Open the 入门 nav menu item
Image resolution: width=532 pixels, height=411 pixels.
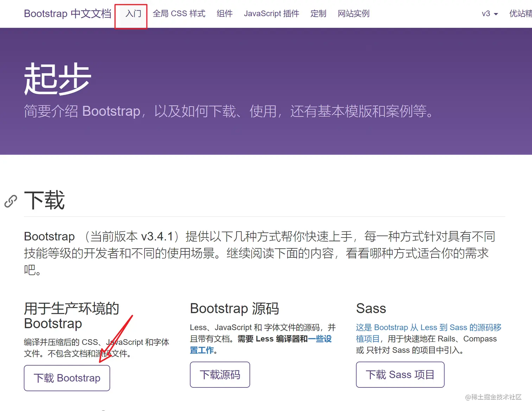[x=133, y=14]
